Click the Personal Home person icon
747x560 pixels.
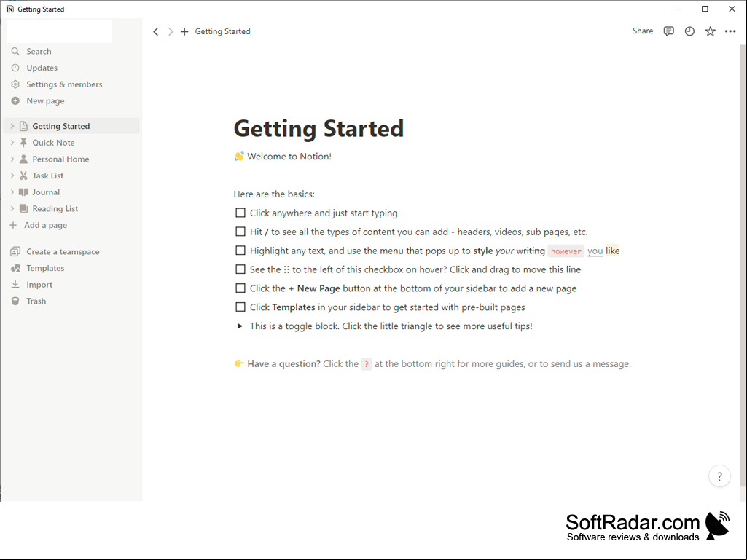pyautogui.click(x=23, y=159)
